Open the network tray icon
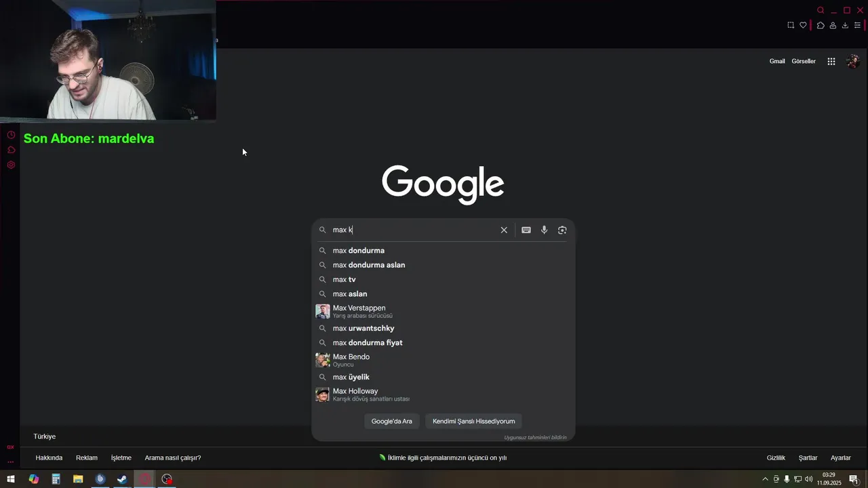The width and height of the screenshot is (868, 488). coord(797,479)
